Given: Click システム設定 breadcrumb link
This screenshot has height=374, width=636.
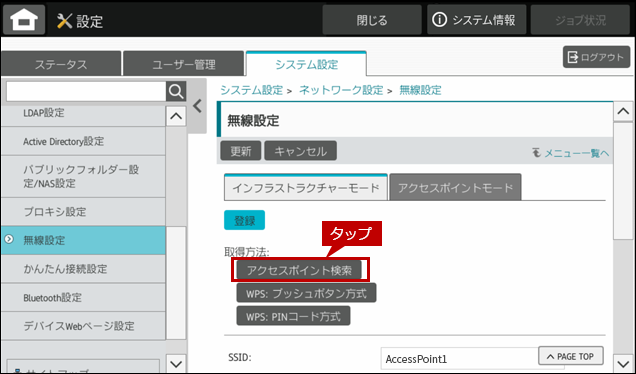Looking at the screenshot, I should point(251,90).
